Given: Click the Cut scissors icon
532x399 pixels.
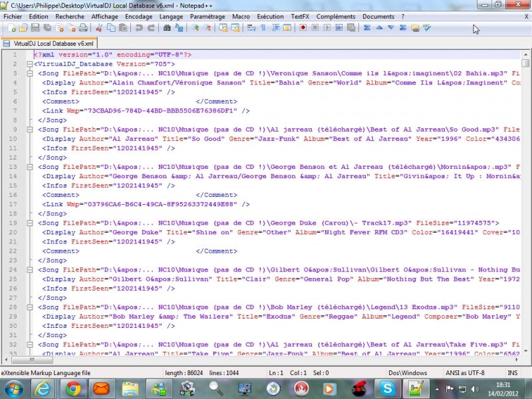Looking at the screenshot, I should point(99,28).
